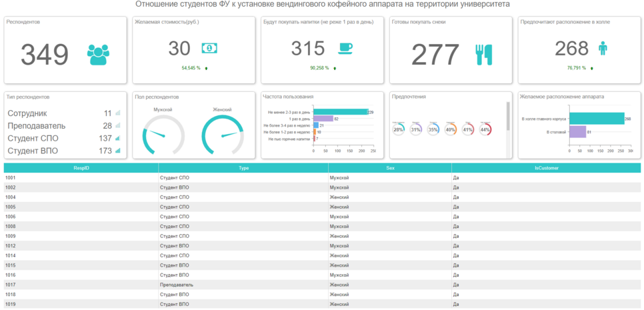Click the fork and knife snacks icon
Screen dimensions: 644x310
(x=484, y=55)
